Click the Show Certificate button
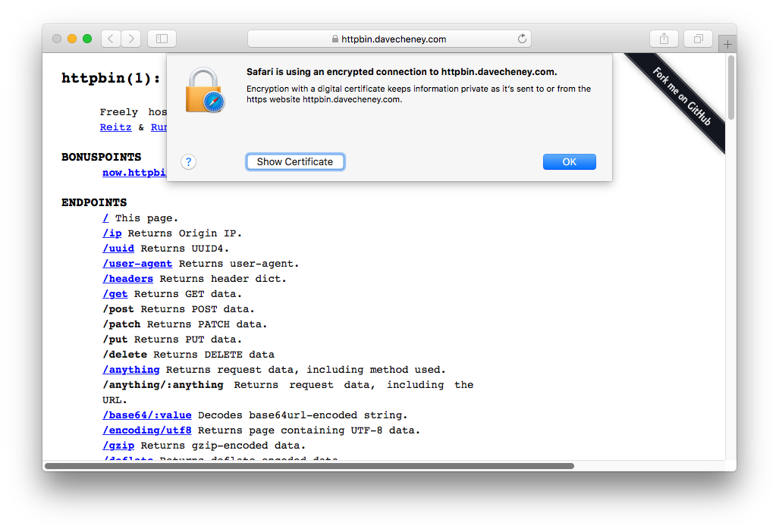This screenshot has width=779, height=532. click(x=295, y=161)
